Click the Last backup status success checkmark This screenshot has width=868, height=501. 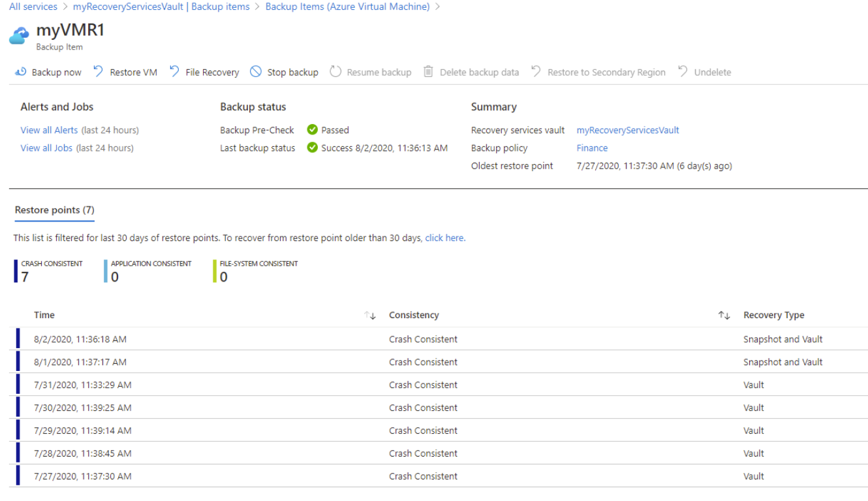click(x=312, y=148)
